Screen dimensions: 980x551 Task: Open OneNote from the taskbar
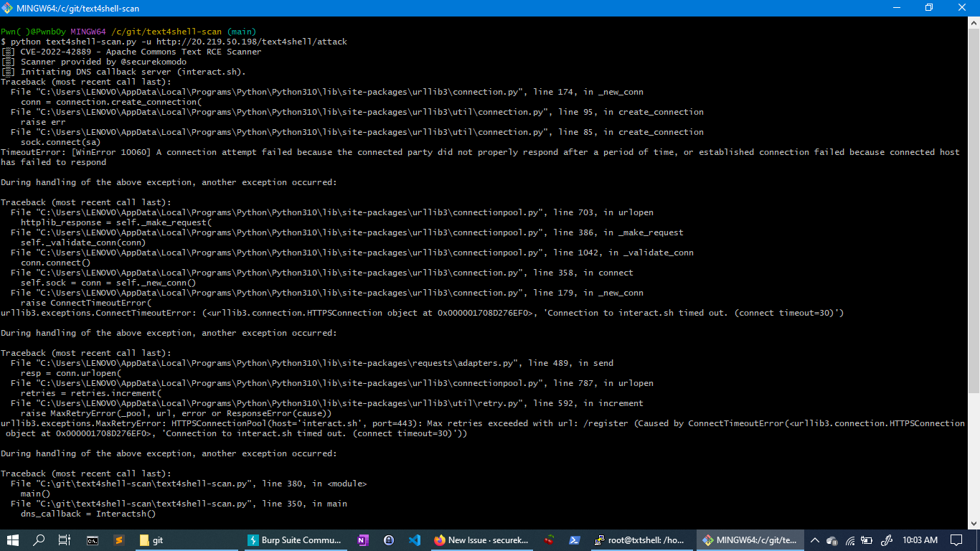(362, 540)
